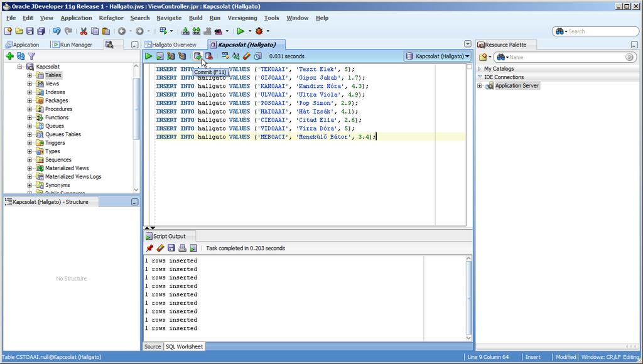Expand the Application Server node
Viewport: 643px width, 364px height.
pos(480,86)
